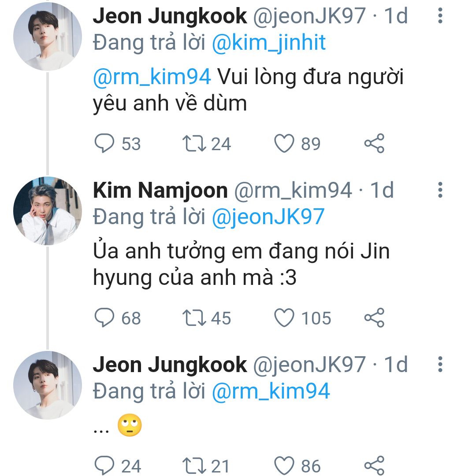The image size is (476, 476).
Task: Share the eye-roll emoji tweet
Action: (374, 466)
